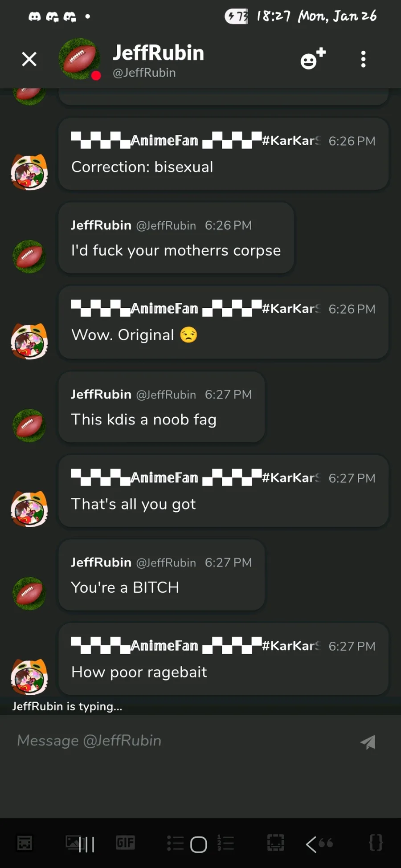Tap the Android home button
This screenshot has height=868, width=401.
point(199,844)
